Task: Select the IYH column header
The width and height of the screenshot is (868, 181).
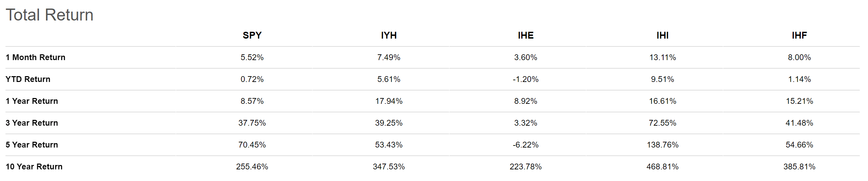Action: click(389, 35)
